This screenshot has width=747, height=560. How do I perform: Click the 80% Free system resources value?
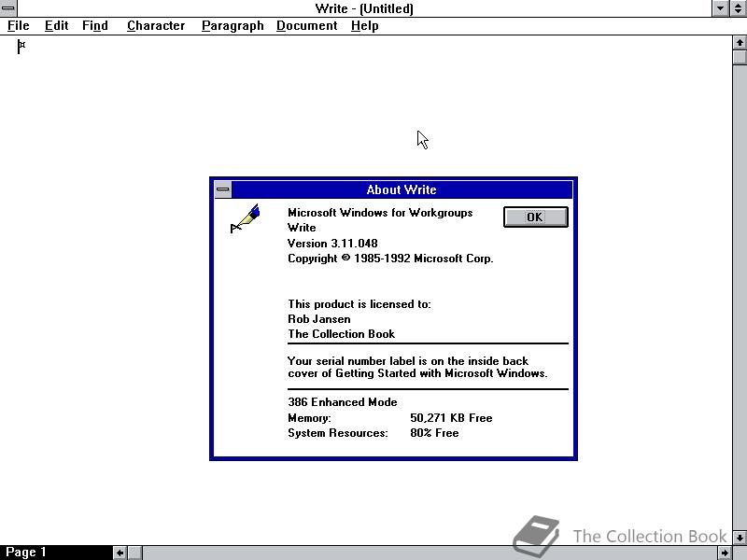pos(434,433)
